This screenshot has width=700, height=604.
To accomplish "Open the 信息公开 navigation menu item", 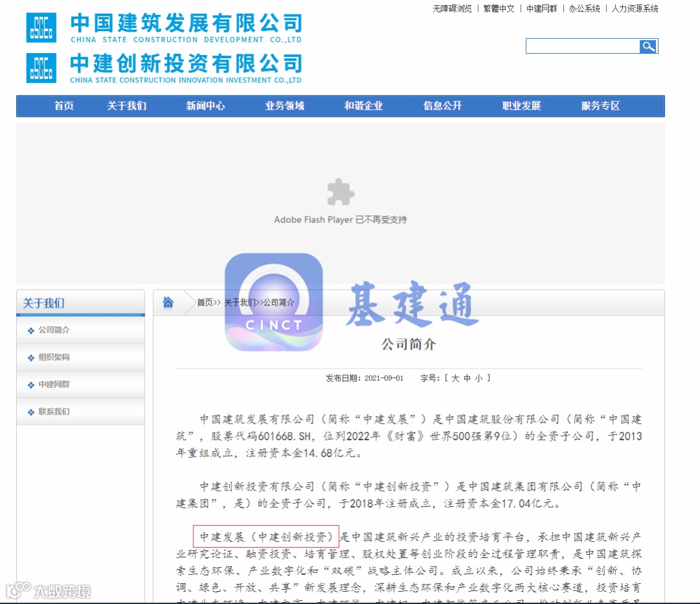I will pyautogui.click(x=443, y=106).
